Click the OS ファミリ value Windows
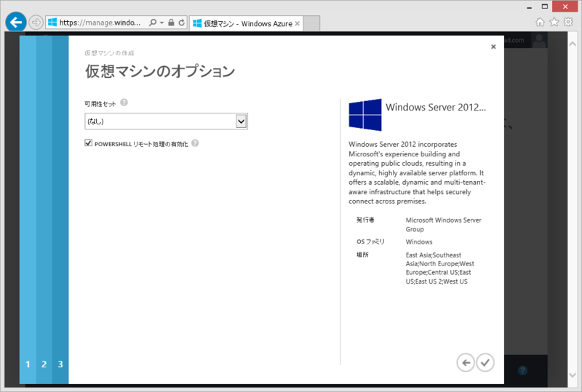The image size is (582, 392). click(x=419, y=242)
